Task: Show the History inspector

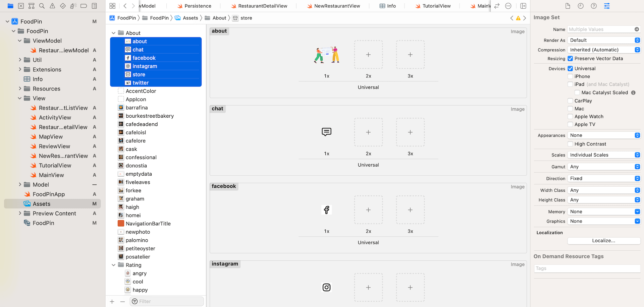Action: coord(581,6)
